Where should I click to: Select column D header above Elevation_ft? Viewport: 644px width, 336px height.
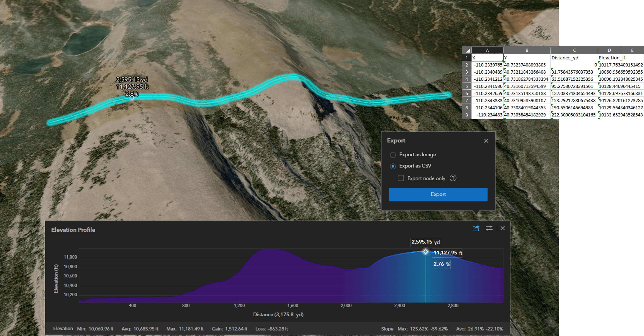click(609, 50)
